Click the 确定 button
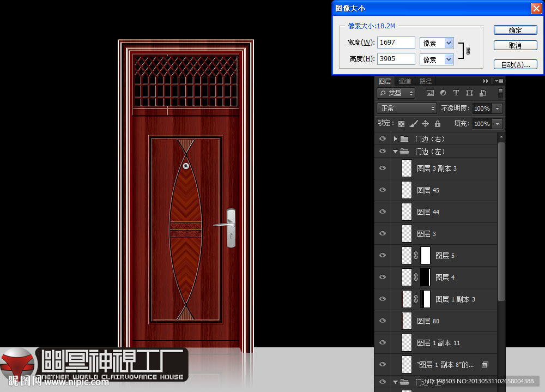The image size is (545, 392). [516, 31]
